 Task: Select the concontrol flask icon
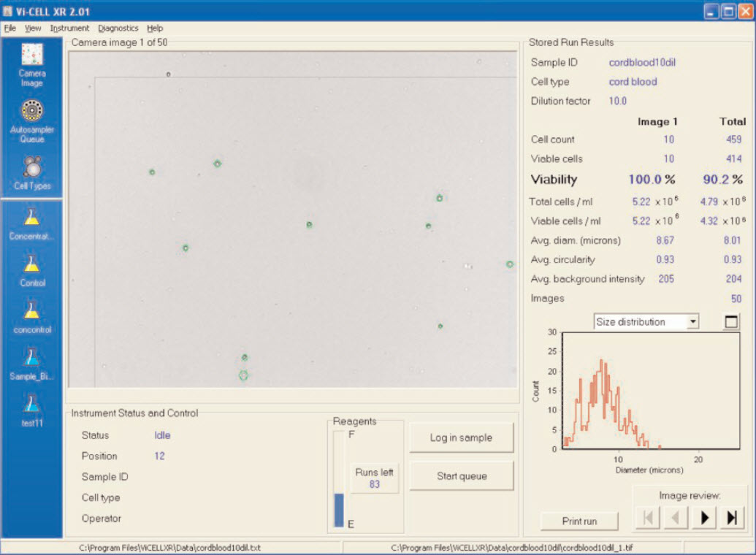click(32, 317)
